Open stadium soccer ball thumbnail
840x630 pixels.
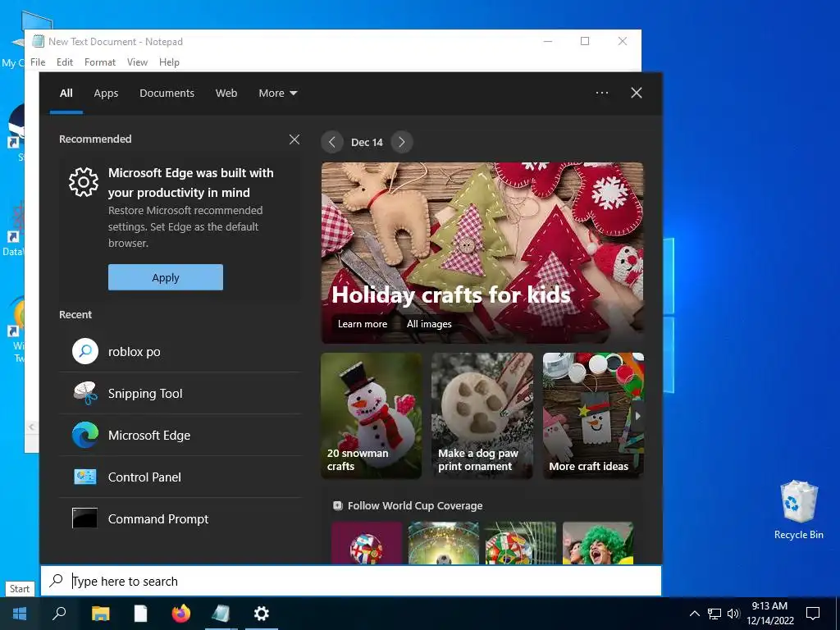pos(444,543)
